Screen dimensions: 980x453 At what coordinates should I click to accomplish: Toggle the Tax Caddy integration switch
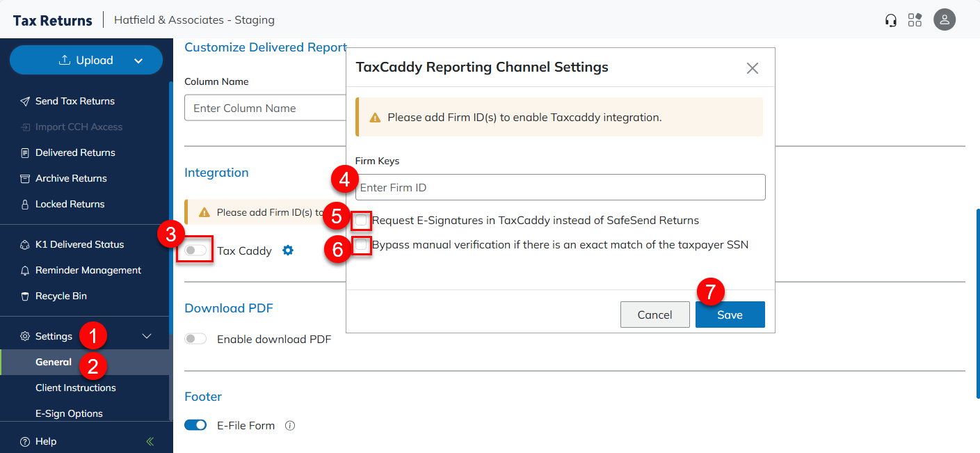pos(195,251)
